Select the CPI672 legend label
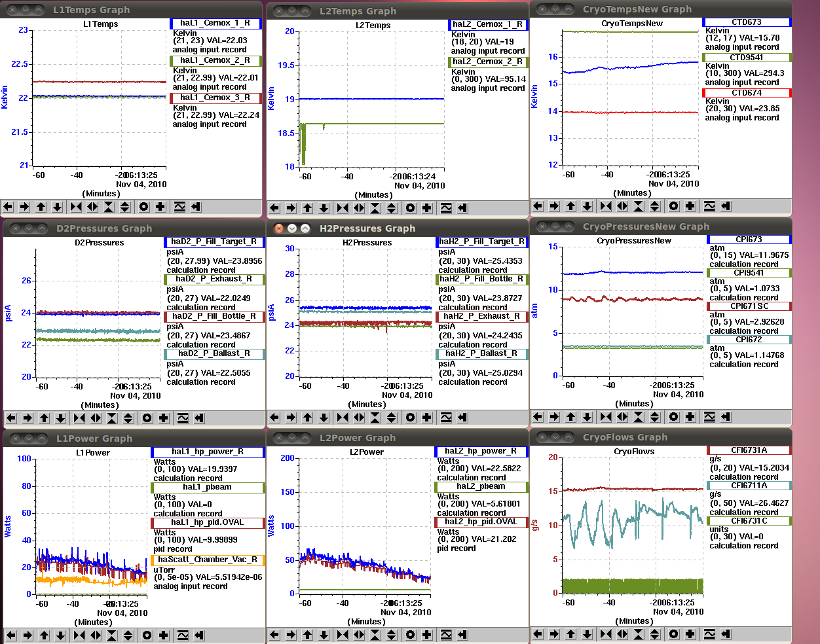The image size is (820, 644). 749,340
